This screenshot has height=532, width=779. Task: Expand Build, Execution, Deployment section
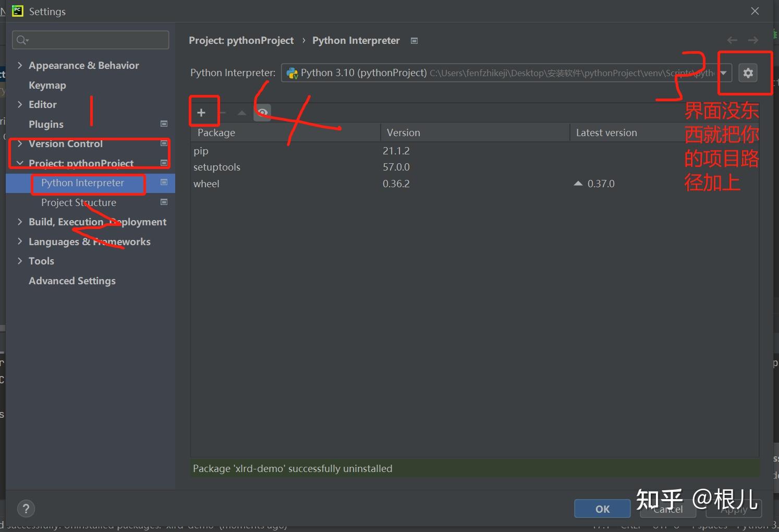[20, 222]
